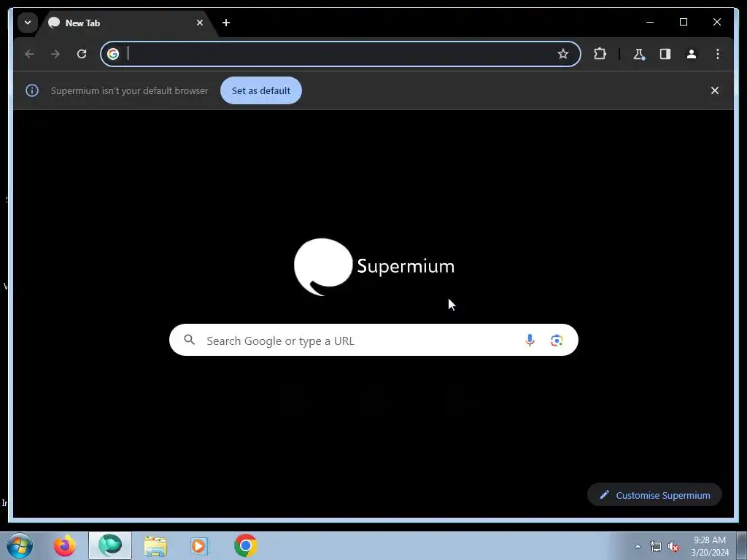
Task: Click the Supermium logo
Action: pyautogui.click(x=374, y=267)
